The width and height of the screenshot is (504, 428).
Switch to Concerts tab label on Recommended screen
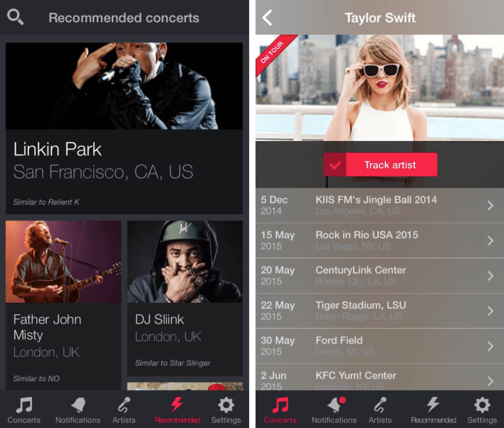(24, 420)
